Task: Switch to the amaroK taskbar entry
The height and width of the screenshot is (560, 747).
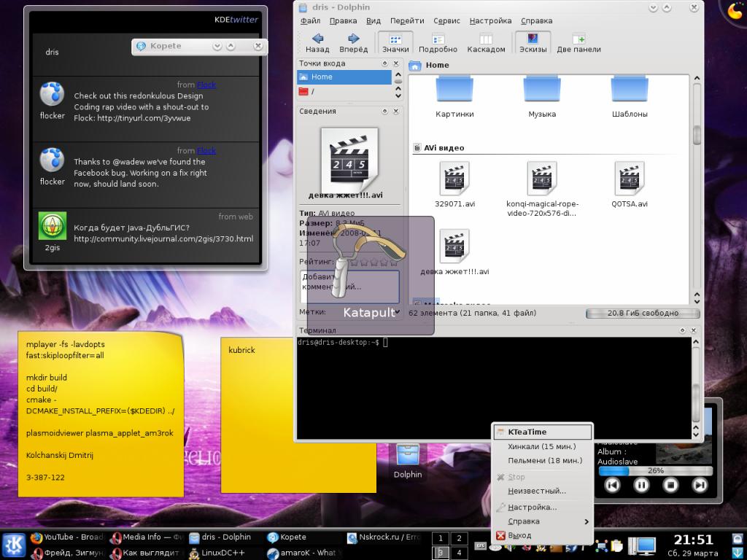Action: pyautogui.click(x=303, y=553)
